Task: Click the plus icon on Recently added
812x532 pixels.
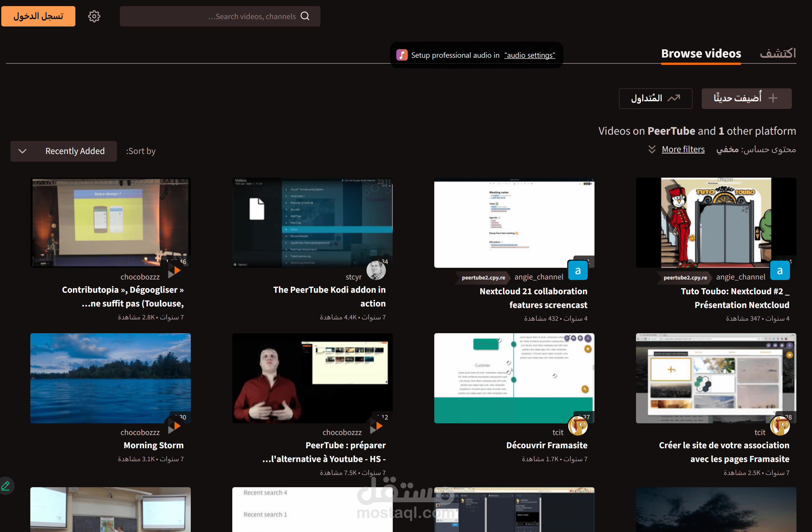Action: point(773,98)
